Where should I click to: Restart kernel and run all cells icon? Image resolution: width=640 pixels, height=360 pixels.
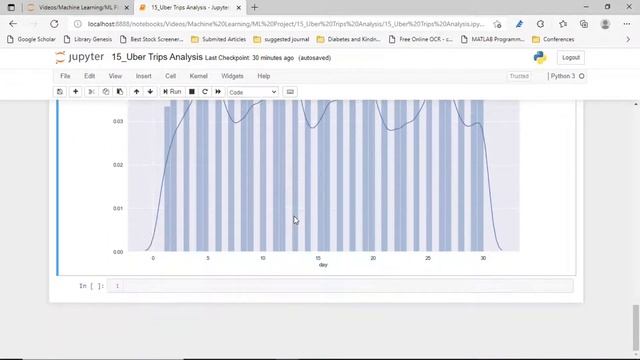[218, 92]
